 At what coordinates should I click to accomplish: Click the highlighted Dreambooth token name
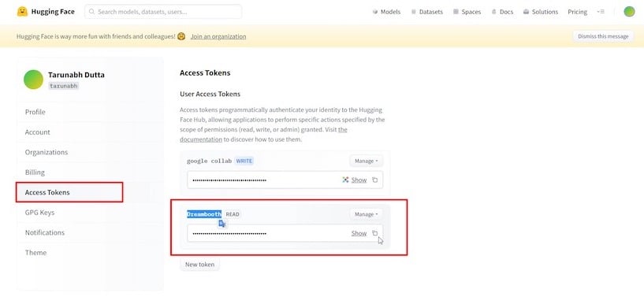(x=204, y=214)
